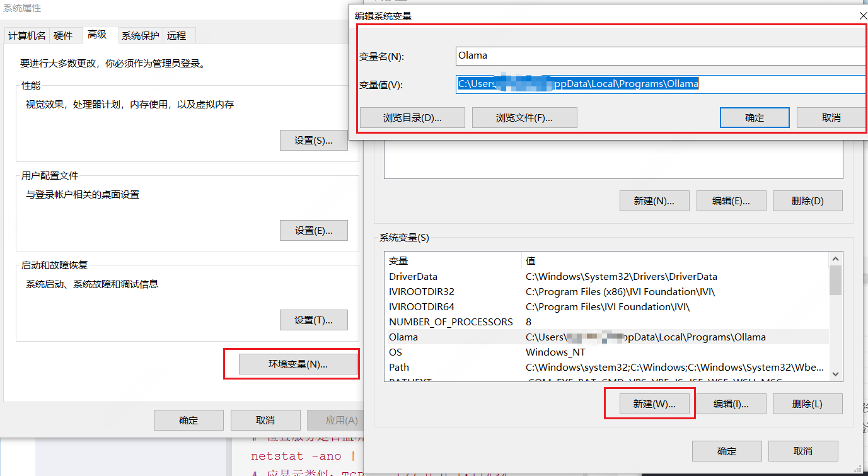
Task: Click the system variables scrollbar up arrow
Action: (836, 259)
